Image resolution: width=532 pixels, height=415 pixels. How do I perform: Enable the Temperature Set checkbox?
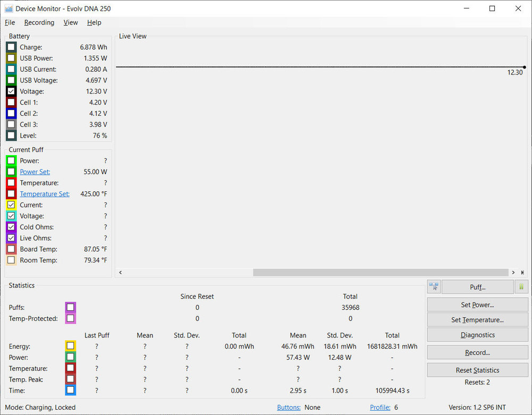point(11,194)
